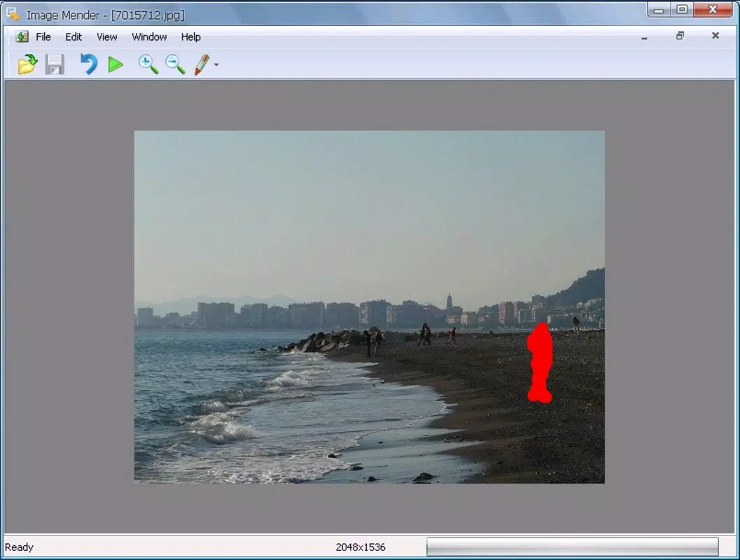Zoom out with the minus magnifier
This screenshot has width=740, height=560.
175,64
